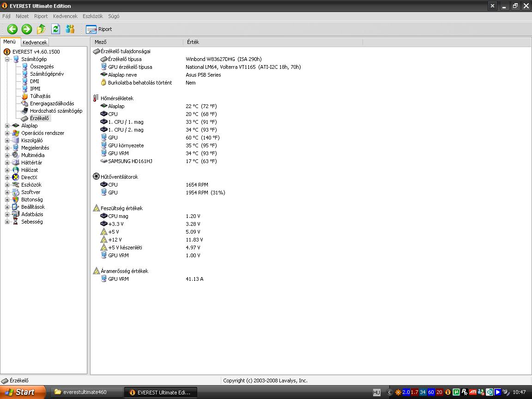Viewport: 532px width, 399px height.
Task: Click the Hálózat globe icon
Action: (x=16, y=170)
